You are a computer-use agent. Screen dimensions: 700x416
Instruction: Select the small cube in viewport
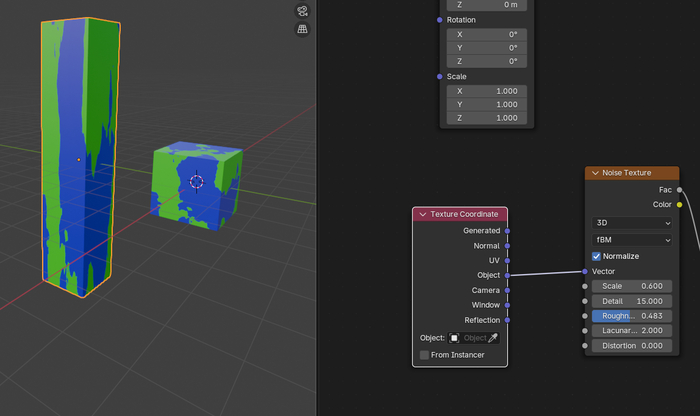(x=196, y=182)
